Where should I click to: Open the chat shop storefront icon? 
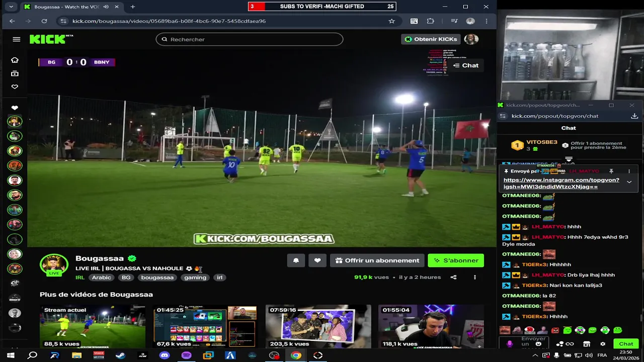pyautogui.click(x=587, y=344)
